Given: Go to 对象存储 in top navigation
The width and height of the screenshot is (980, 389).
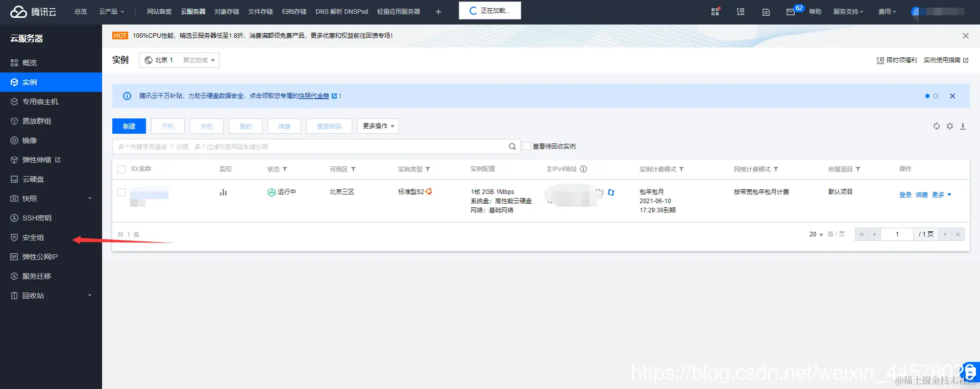Looking at the screenshot, I should pos(227,12).
